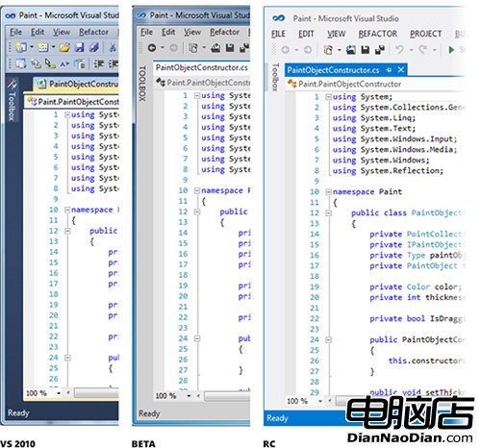Collapse class at line 12 in BETA editor

click(197, 212)
